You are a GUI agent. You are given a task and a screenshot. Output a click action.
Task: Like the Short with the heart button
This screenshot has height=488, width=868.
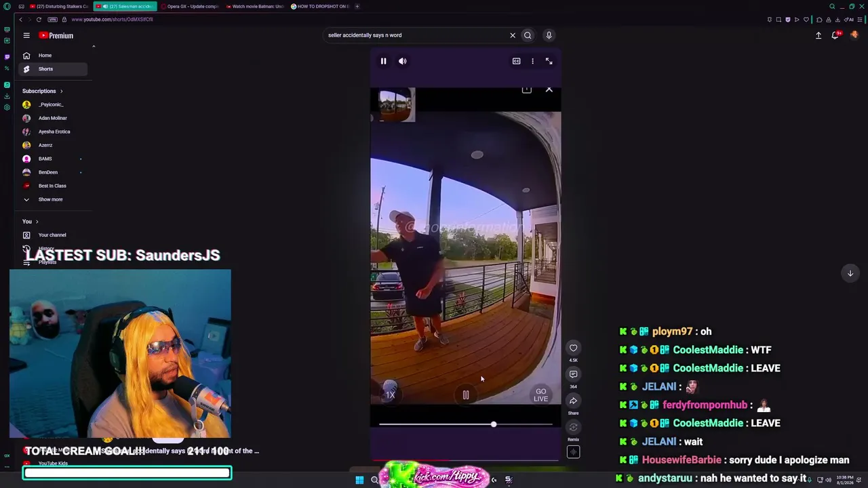[x=573, y=348]
